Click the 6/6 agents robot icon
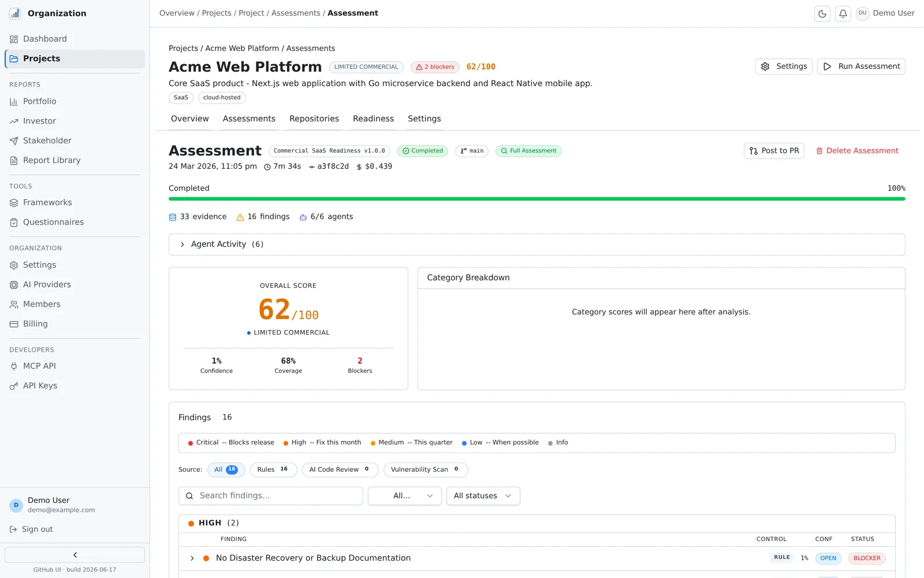The image size is (924, 578). coord(303,217)
